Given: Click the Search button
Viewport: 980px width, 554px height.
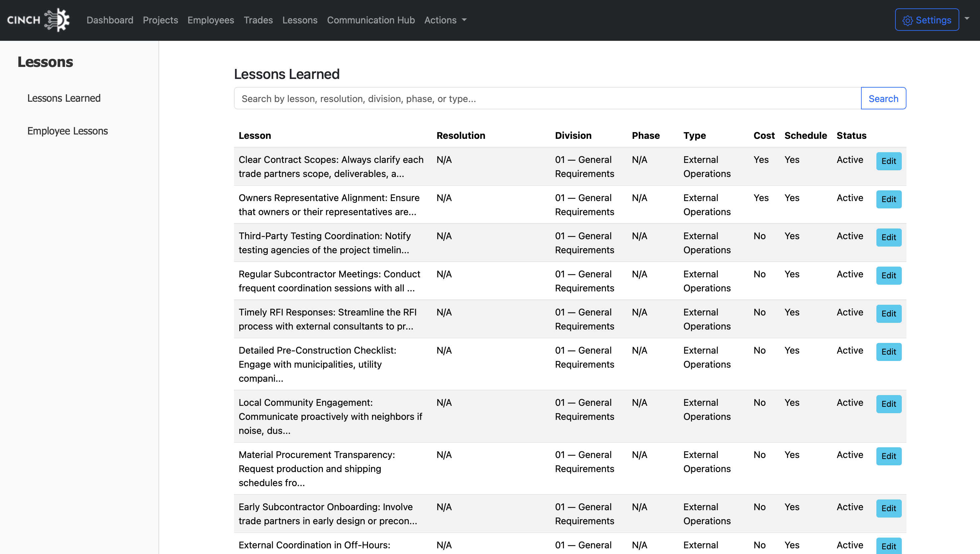Looking at the screenshot, I should [x=883, y=99].
